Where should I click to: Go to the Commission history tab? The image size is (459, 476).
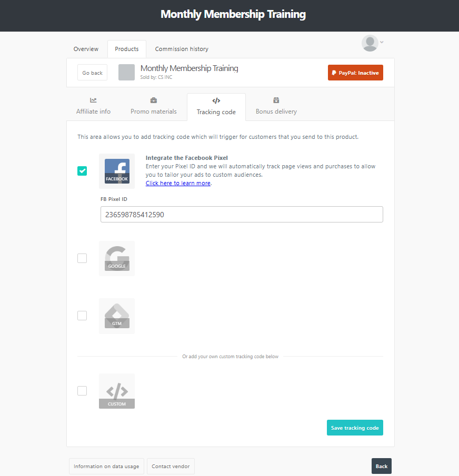[x=182, y=49]
